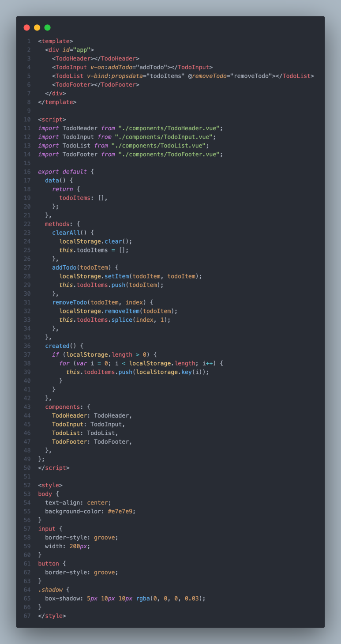Click the 'input {' CSS selector
This screenshot has width=341, height=644.
click(x=50, y=530)
